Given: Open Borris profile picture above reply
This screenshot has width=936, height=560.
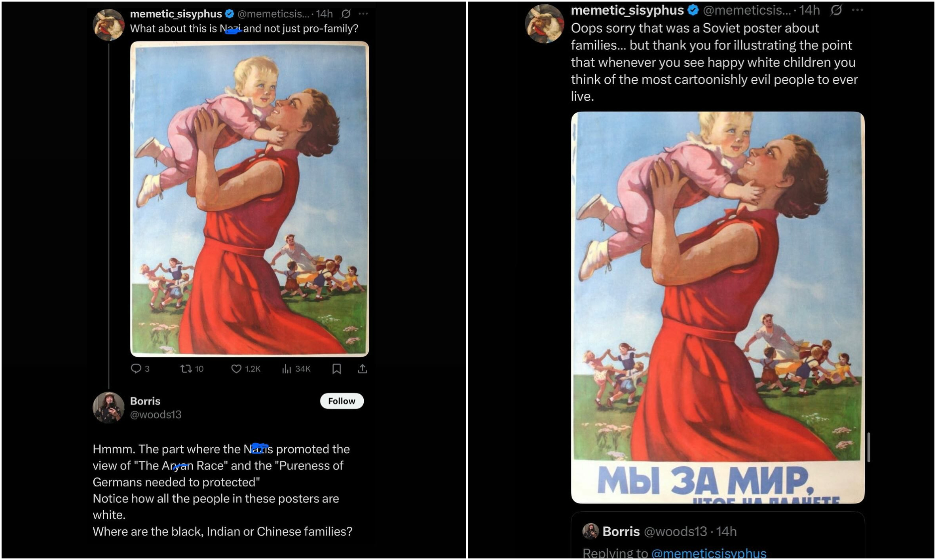Looking at the screenshot, I should coord(108,408).
